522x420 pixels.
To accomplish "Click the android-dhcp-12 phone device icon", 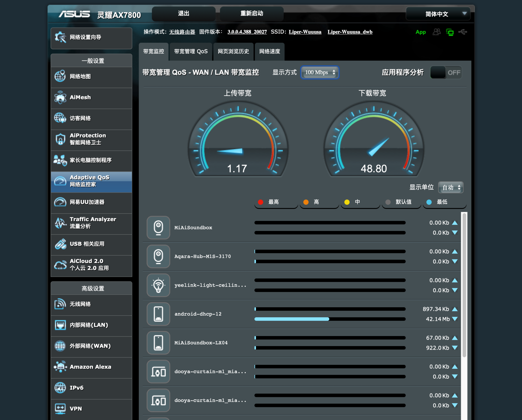I will (x=158, y=314).
